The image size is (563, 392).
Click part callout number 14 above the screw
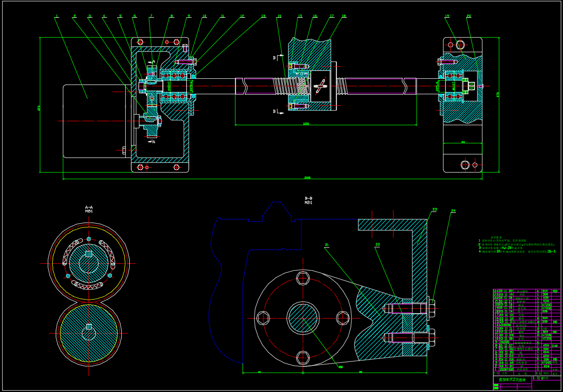[x=279, y=16]
